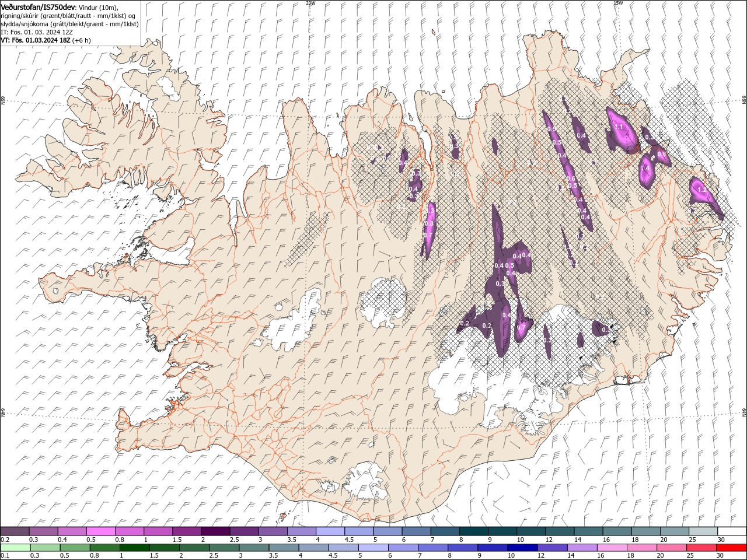Pick the pale green 0.1 rain legend swatch
Screen dimensions: 747x560
15,548
